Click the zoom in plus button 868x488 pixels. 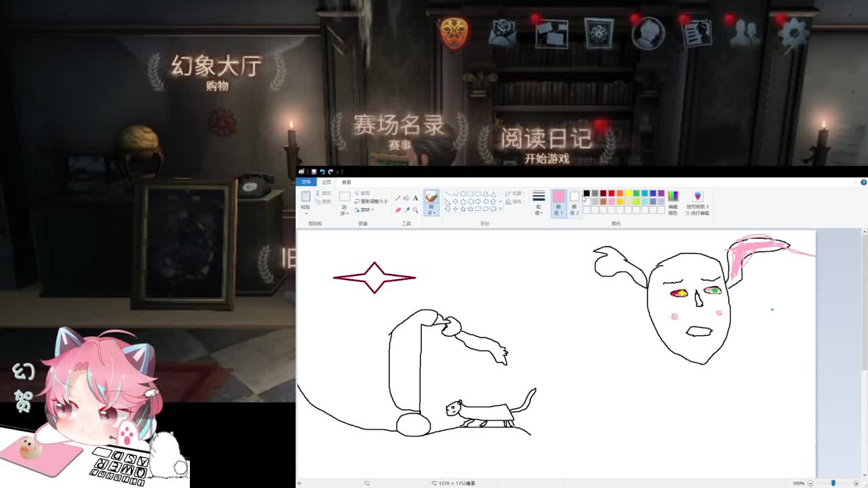(x=856, y=483)
